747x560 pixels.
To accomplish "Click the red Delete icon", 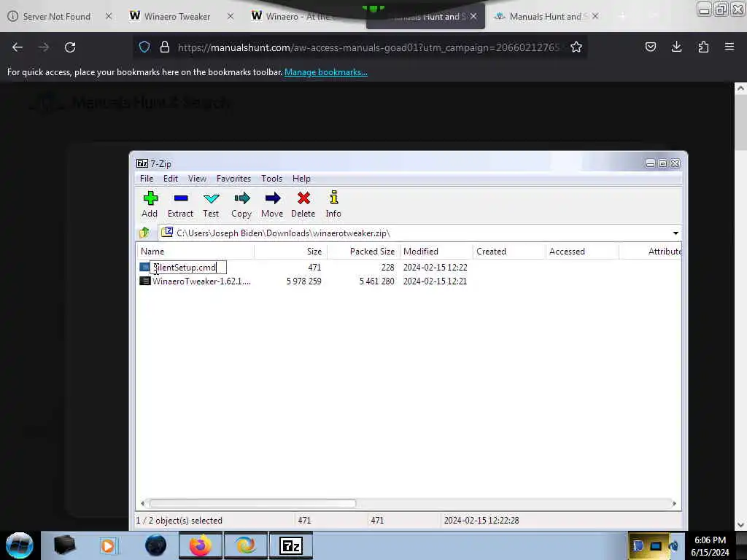I will click(303, 198).
